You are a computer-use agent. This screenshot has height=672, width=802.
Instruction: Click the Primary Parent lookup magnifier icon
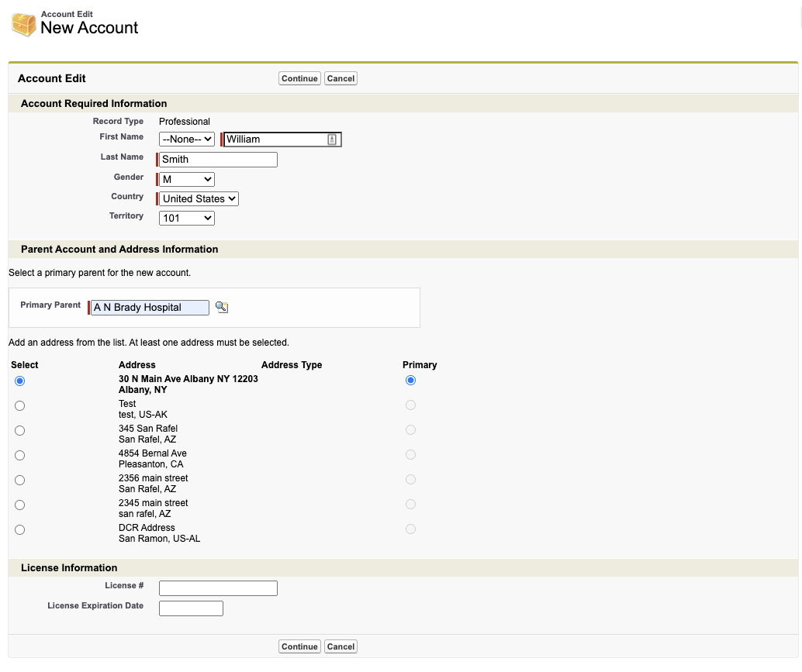[222, 307]
